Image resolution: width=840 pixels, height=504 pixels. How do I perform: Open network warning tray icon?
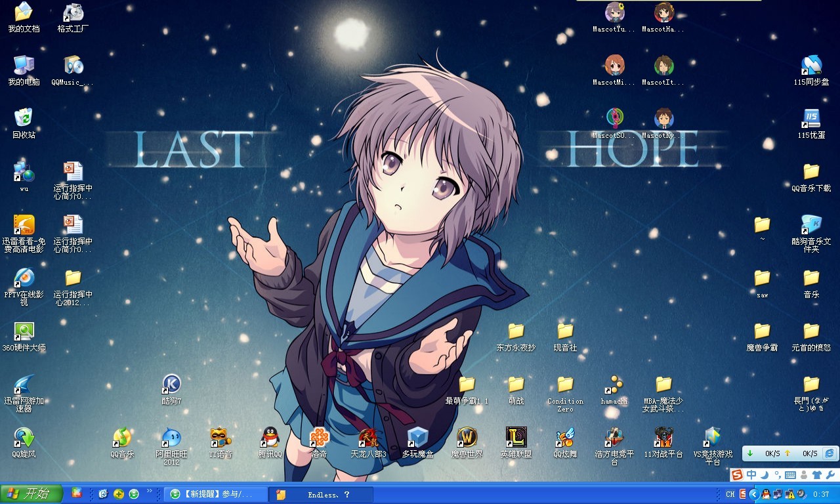(x=789, y=494)
